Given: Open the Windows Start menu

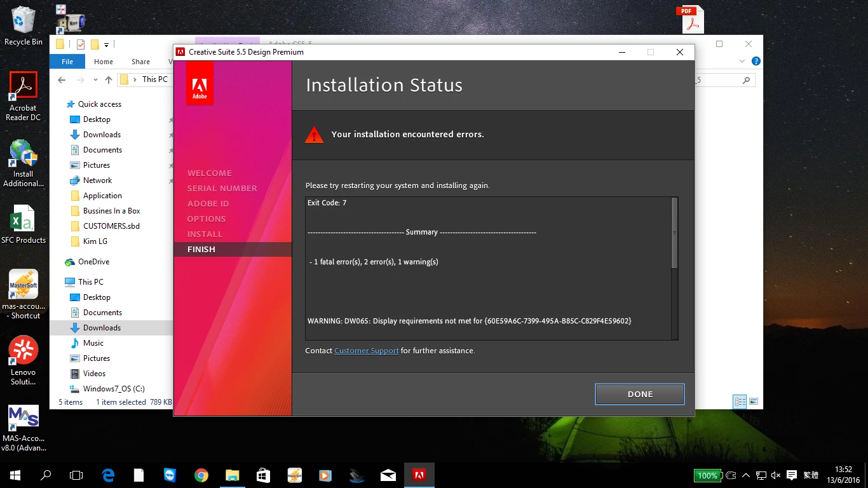Looking at the screenshot, I should [15, 475].
